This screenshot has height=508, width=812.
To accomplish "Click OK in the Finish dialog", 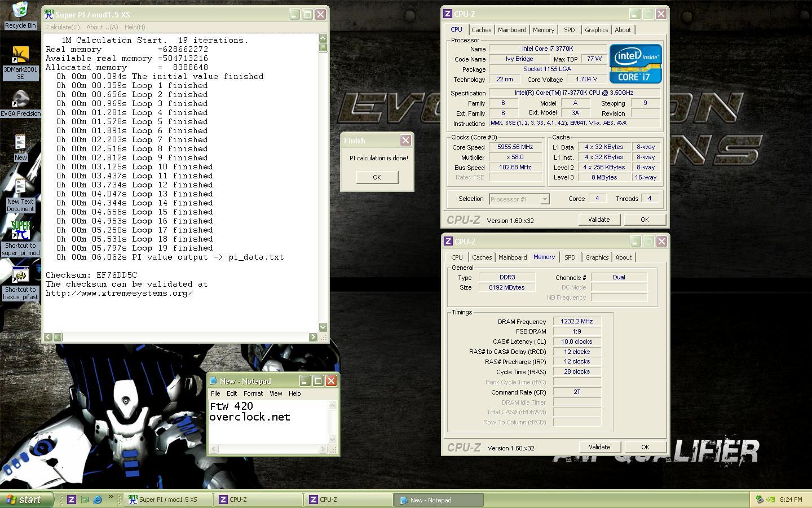I will (x=377, y=177).
